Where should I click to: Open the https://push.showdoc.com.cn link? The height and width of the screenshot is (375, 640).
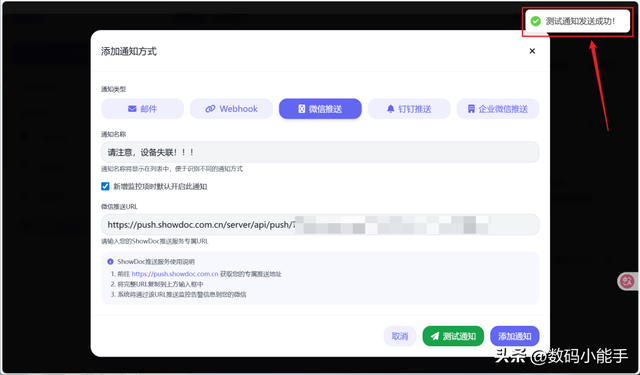(x=175, y=274)
